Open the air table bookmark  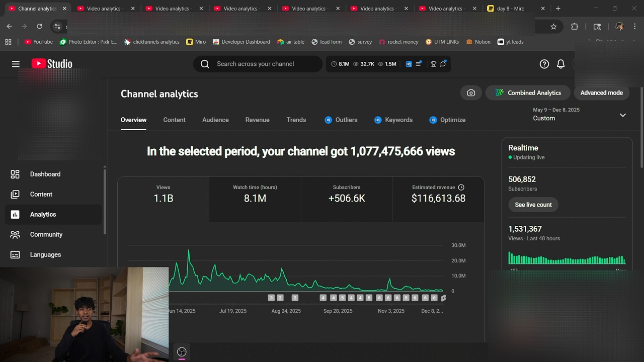(291, 42)
